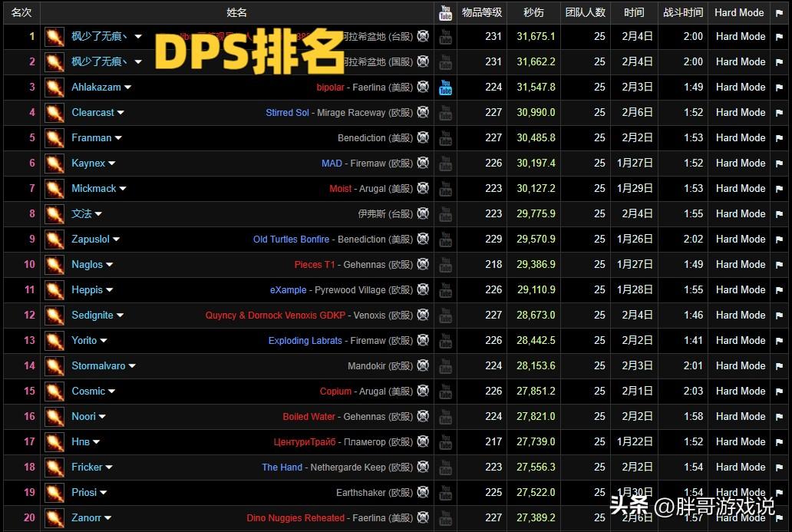The height and width of the screenshot is (532, 792).
Task: Click the flag icon at end of Franman's row
Action: (780, 138)
